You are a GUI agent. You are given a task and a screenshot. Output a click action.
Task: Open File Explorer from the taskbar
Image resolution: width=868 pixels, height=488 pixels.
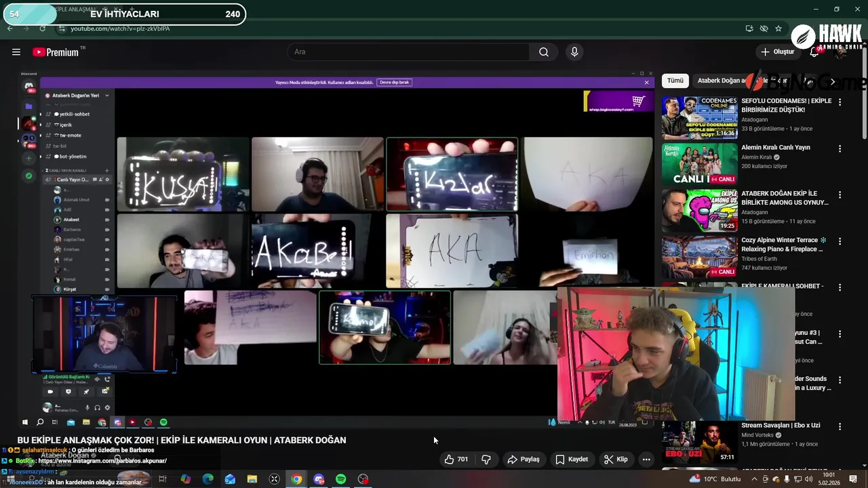click(x=252, y=479)
